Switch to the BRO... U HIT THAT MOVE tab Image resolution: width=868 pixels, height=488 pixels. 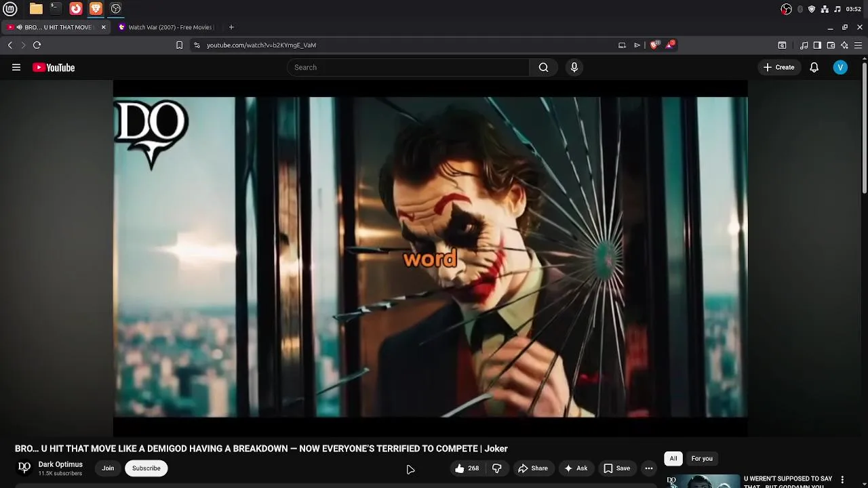[x=58, y=27]
